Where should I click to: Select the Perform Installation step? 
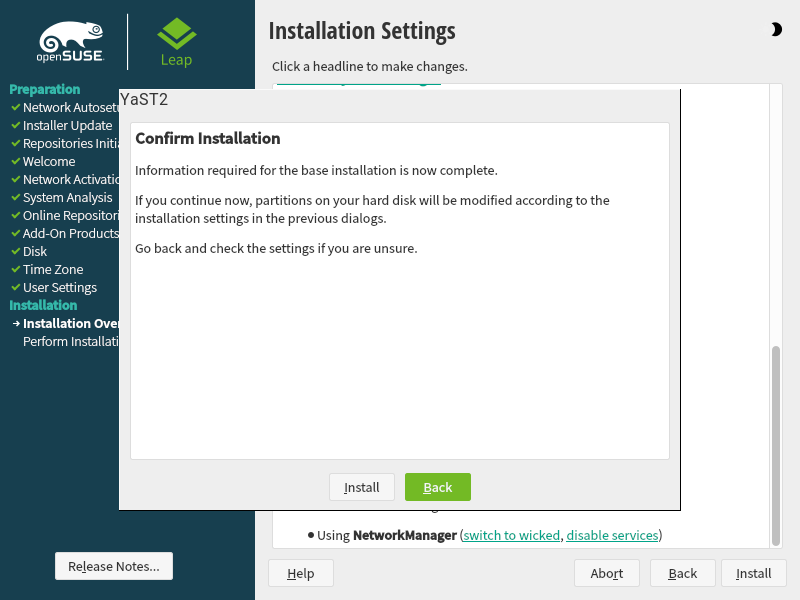(70, 341)
